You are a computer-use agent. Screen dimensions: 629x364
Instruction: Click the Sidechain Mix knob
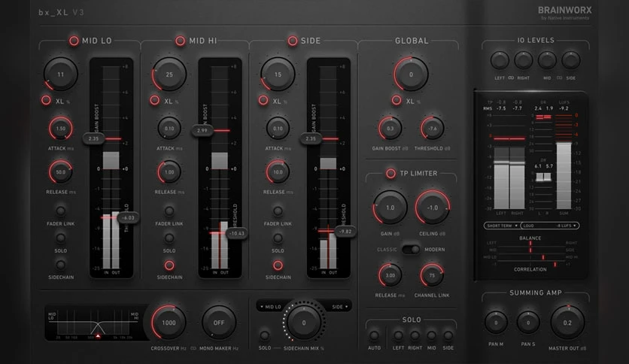coord(304,323)
